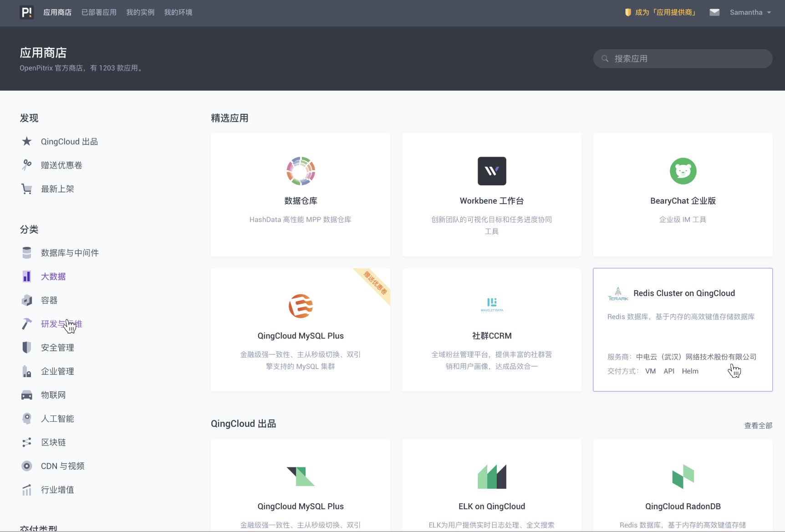Click the provider 中电云（武汉）网络技术股份有限公司

(696, 357)
